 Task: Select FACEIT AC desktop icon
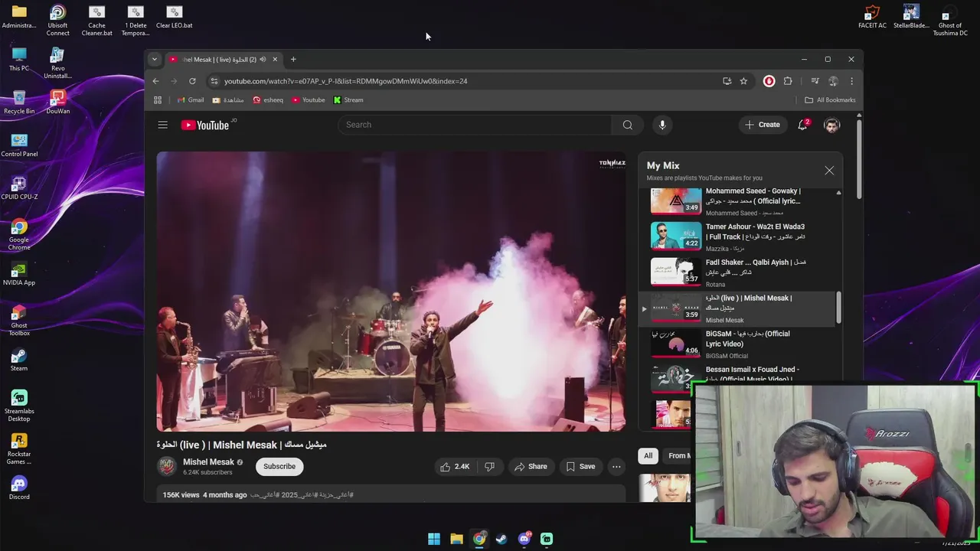coord(872,17)
